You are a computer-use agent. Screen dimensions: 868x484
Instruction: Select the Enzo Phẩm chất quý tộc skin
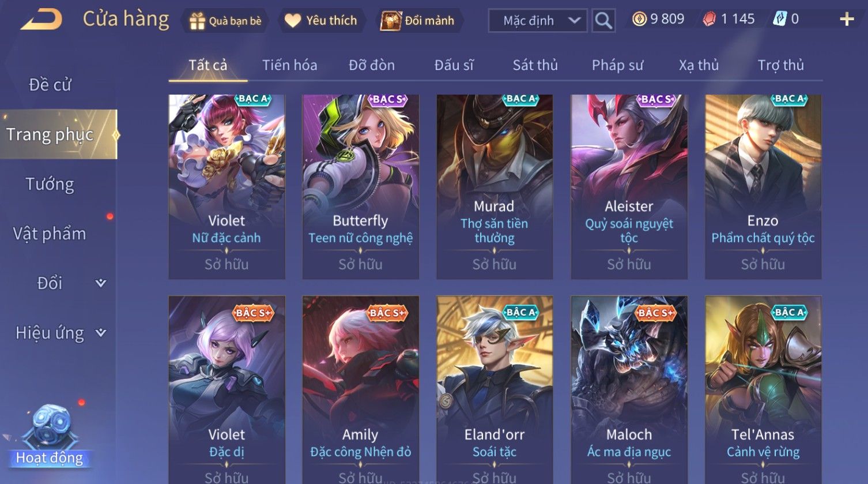763,187
